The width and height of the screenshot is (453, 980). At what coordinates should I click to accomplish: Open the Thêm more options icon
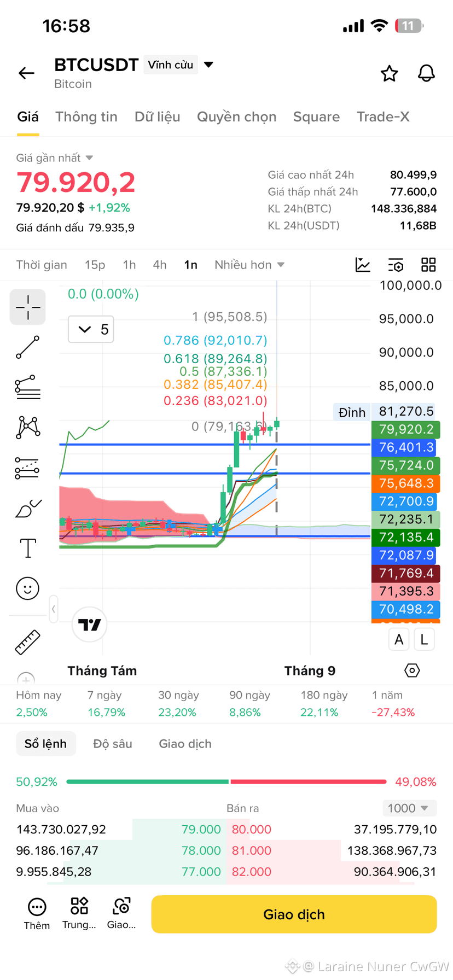(37, 914)
